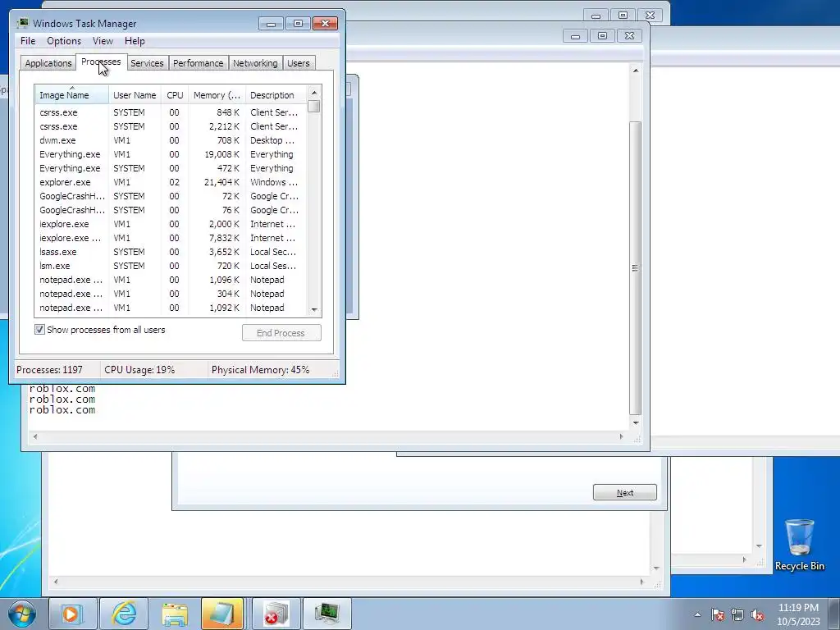Click the clock showing 11:19 PM
Screen dimensions: 840x630
coord(798,614)
